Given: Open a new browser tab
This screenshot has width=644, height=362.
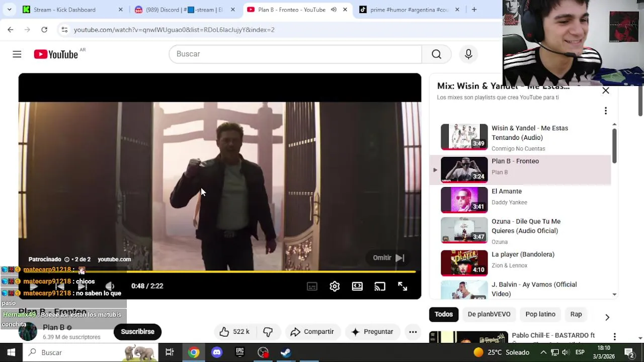Looking at the screenshot, I should (x=474, y=10).
